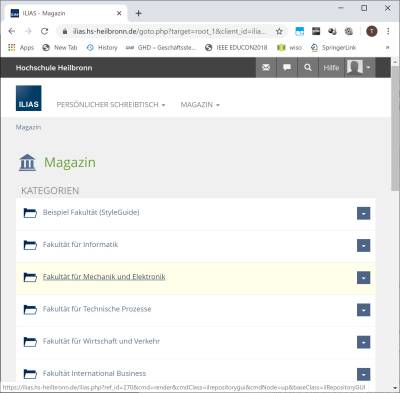Open the Persönlicher Schreibtisch menu
Image resolution: width=400 pixels, height=393 pixels.
111,105
